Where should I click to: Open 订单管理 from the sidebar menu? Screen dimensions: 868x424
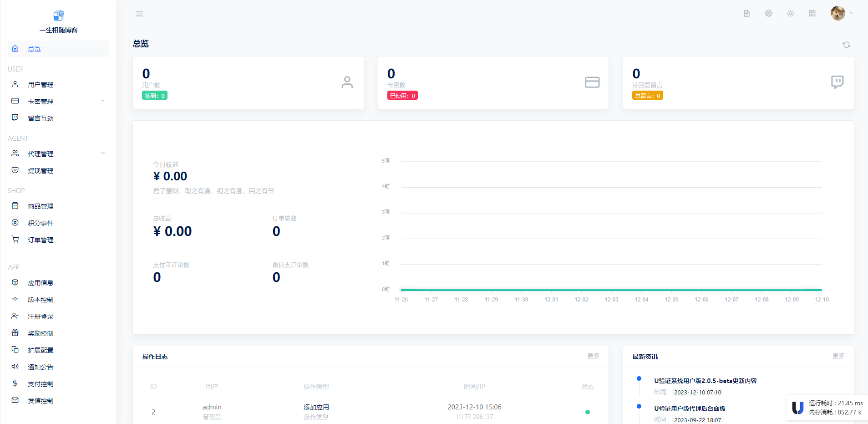coord(40,240)
